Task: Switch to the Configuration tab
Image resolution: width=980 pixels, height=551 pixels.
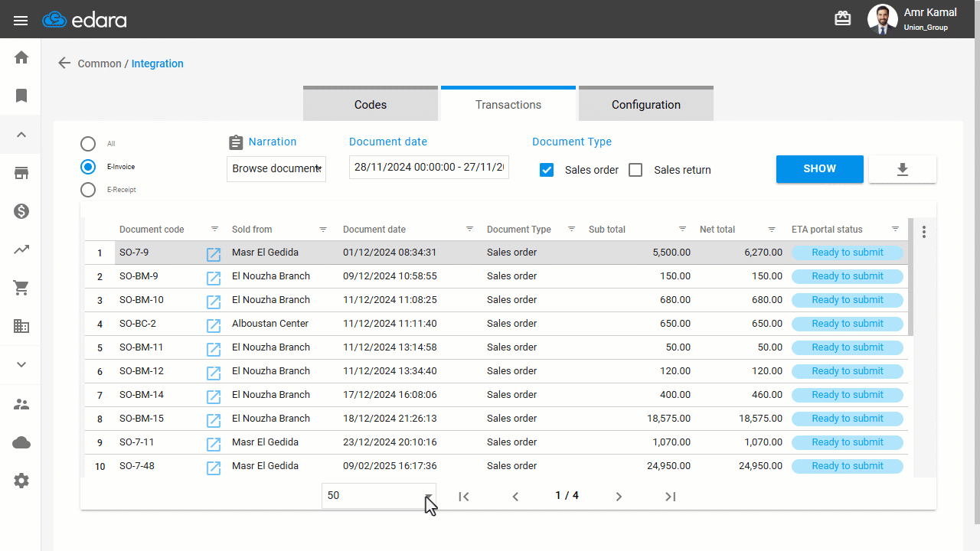Action: 646,103
